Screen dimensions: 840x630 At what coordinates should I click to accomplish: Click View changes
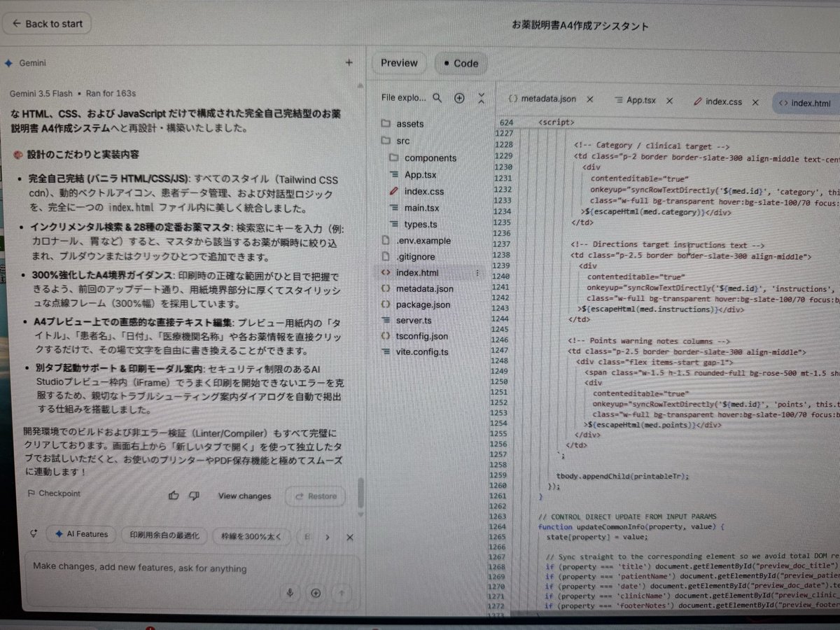point(244,496)
